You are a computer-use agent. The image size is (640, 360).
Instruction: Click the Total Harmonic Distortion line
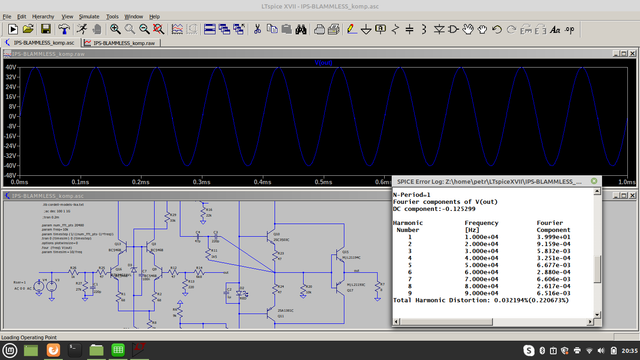(481, 300)
